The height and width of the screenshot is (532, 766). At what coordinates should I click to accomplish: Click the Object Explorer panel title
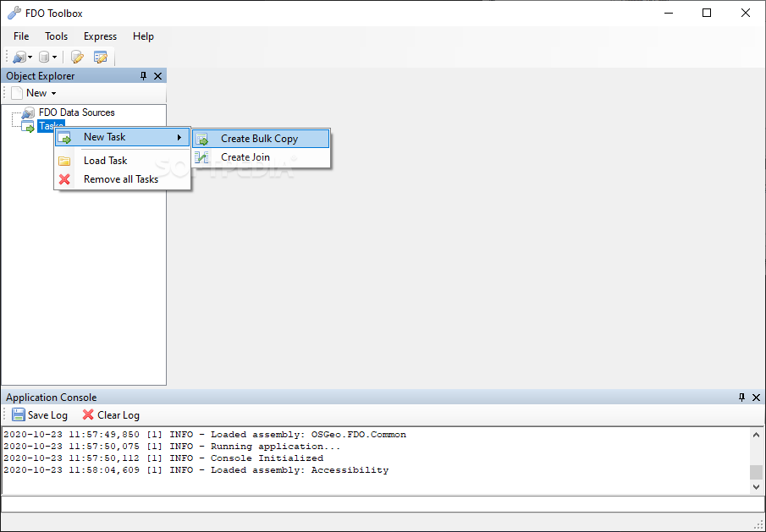tap(41, 76)
